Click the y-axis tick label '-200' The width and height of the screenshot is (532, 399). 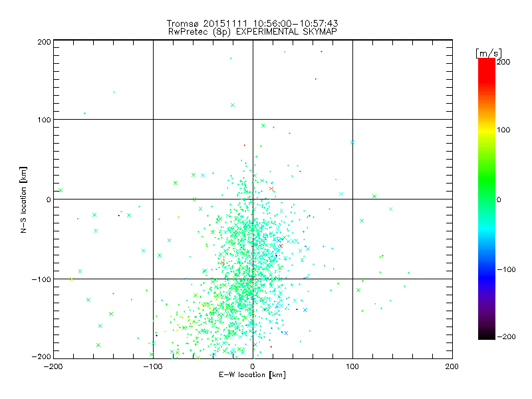(x=41, y=356)
